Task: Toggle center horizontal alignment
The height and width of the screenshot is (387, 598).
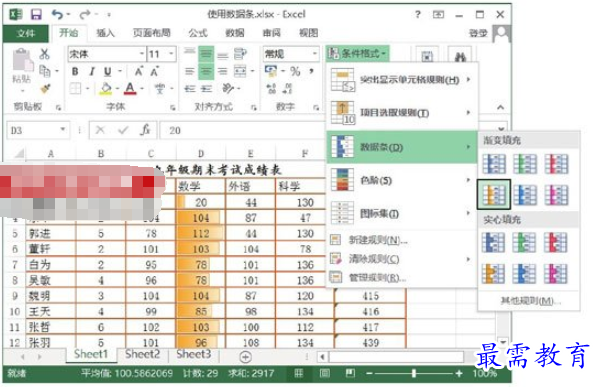Action: click(x=206, y=71)
